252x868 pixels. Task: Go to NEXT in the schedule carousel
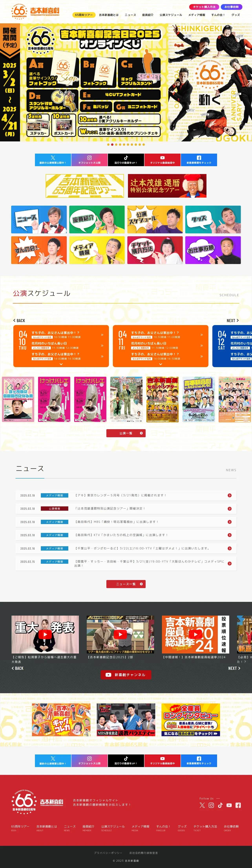tap(233, 320)
